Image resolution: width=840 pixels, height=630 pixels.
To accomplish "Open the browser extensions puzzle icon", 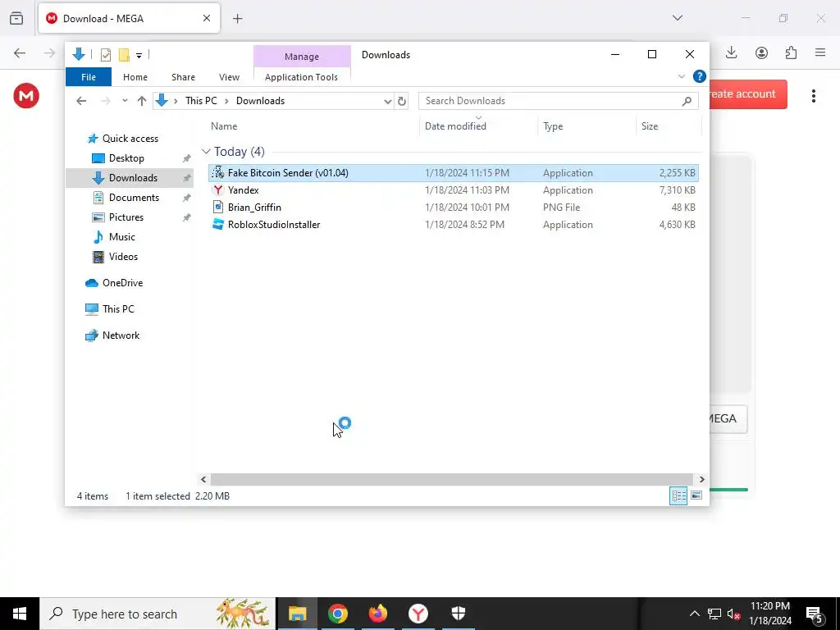I will [x=791, y=52].
